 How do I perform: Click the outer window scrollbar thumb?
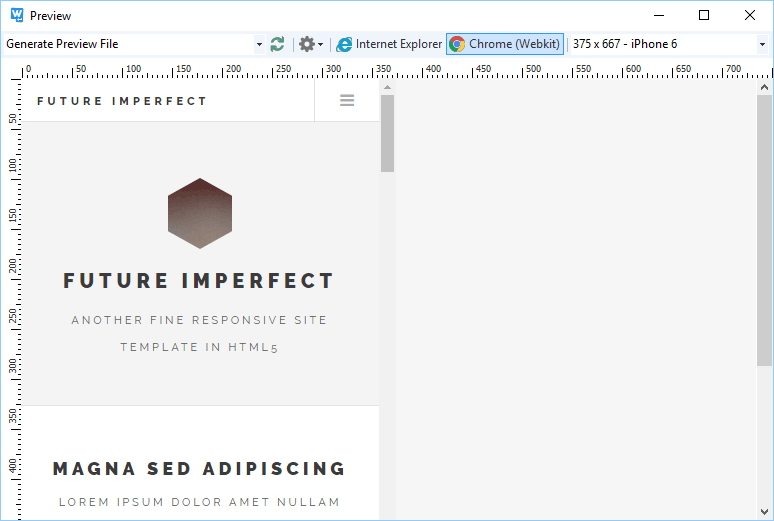coord(764,230)
